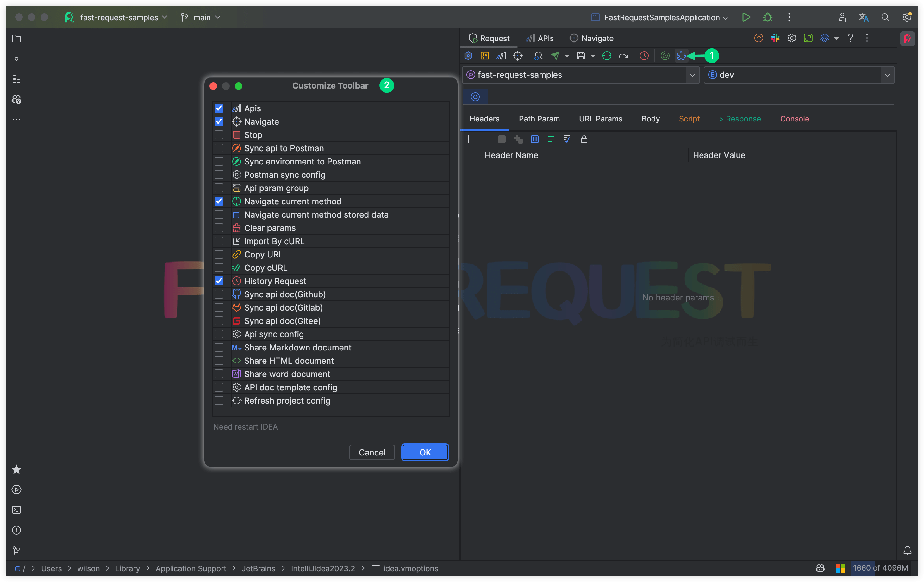This screenshot has height=582, width=924.
Task: Click the customize toolbar puzzle icon
Action: (x=681, y=56)
